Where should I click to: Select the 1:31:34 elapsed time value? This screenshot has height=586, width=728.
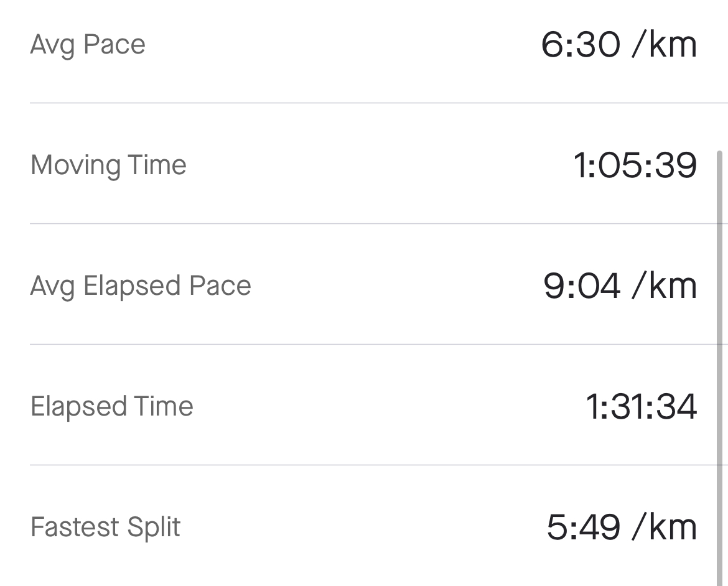[x=641, y=406]
